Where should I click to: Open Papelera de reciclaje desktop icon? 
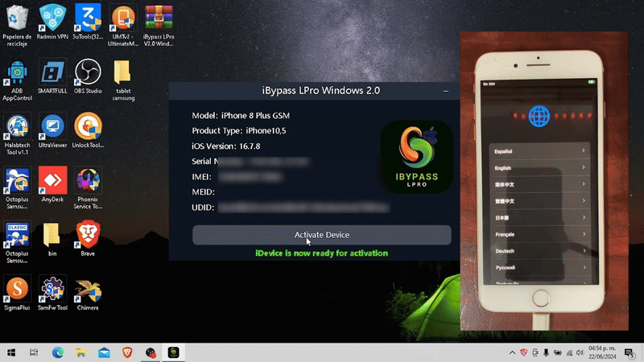(17, 26)
